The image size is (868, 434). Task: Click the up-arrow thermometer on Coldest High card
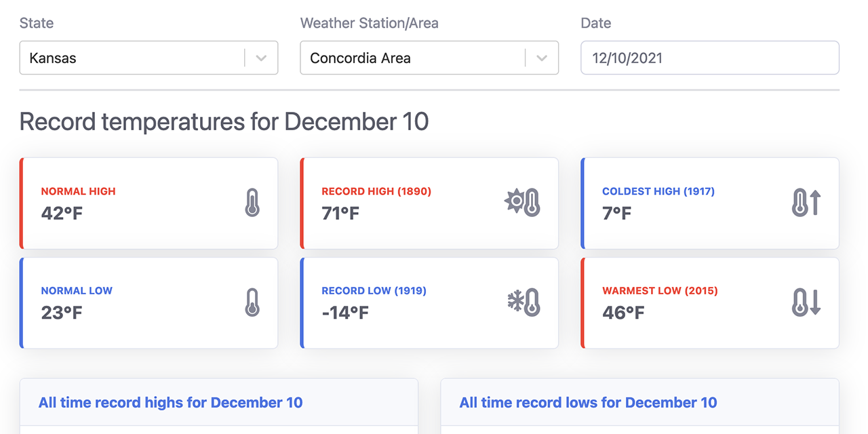pyautogui.click(x=806, y=203)
